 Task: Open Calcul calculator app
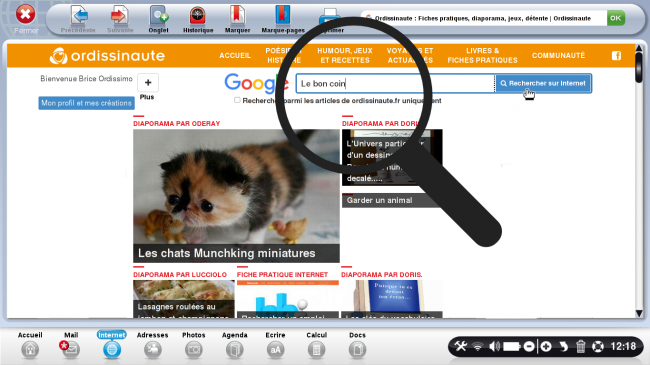click(316, 350)
